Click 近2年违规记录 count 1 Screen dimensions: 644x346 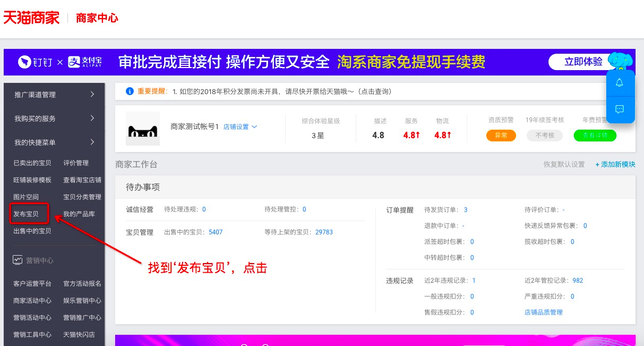tap(474, 281)
